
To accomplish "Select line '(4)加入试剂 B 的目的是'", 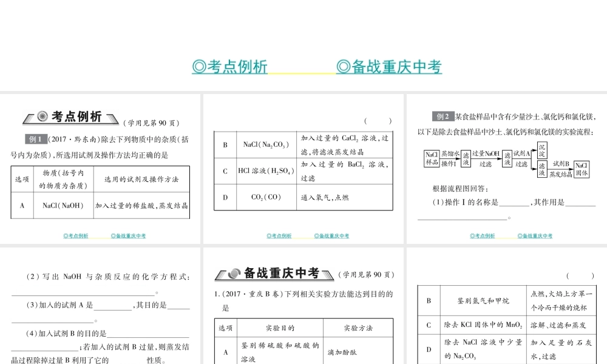I will tap(66, 334).
